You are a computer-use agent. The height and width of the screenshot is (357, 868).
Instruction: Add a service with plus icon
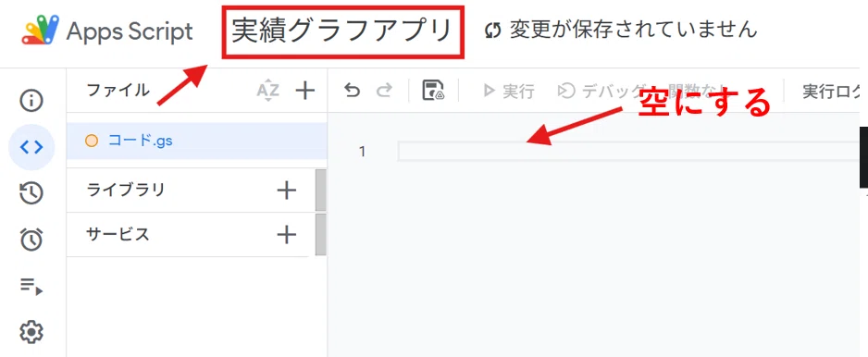click(286, 235)
